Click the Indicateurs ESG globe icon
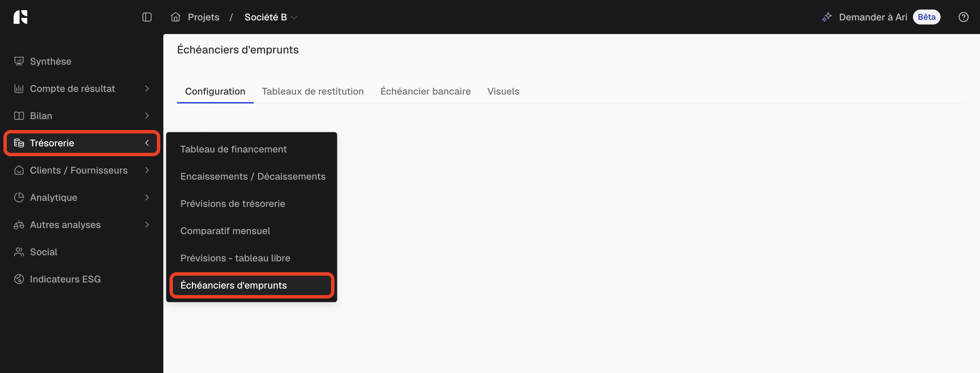Viewport: 980px width, 373px height. coord(19,279)
